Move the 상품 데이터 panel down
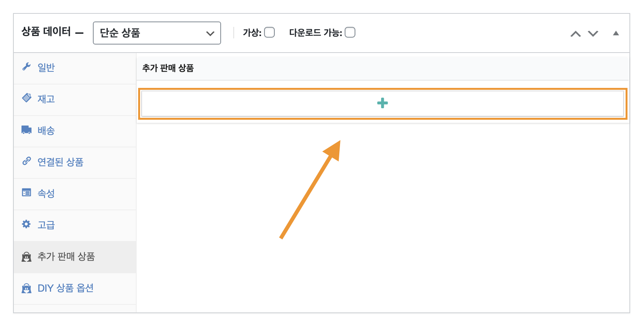This screenshot has height=327, width=644. click(x=593, y=34)
